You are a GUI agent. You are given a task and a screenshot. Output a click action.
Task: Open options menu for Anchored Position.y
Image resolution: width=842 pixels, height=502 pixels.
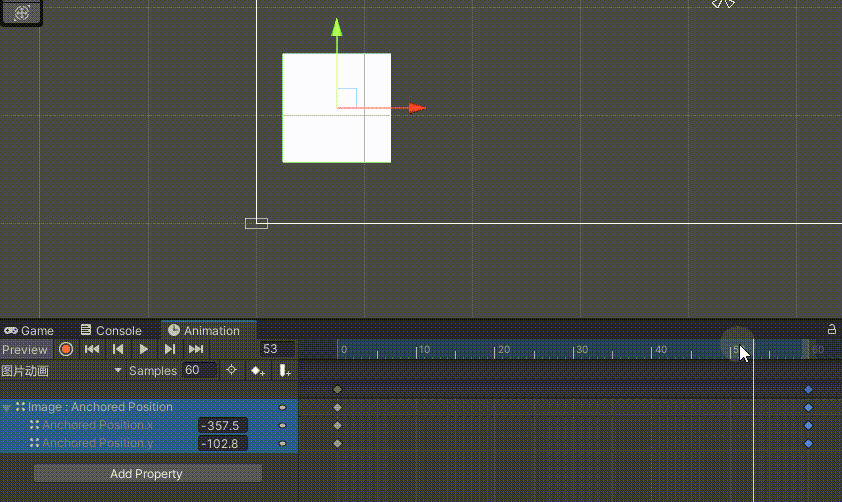click(x=282, y=444)
